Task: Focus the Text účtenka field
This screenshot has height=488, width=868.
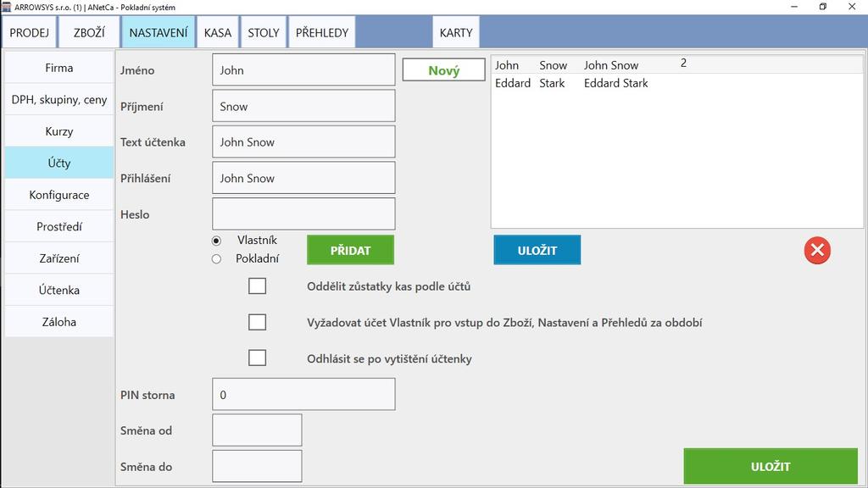Action: tap(304, 141)
